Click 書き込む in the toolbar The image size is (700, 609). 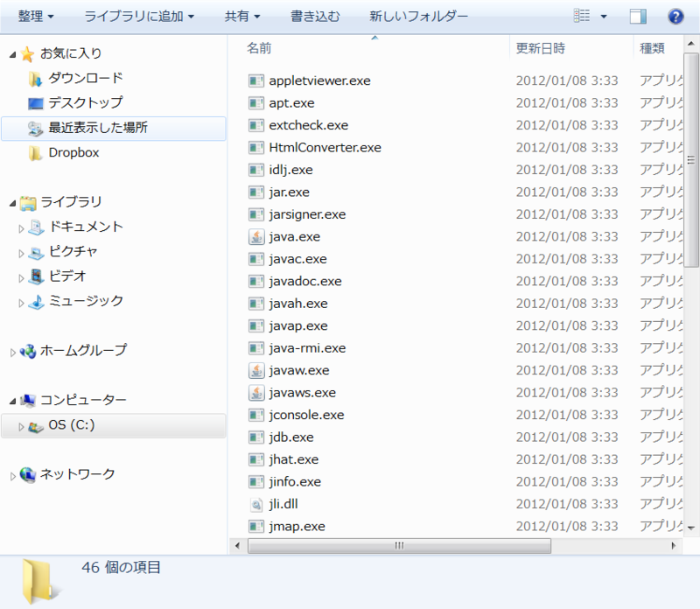[315, 17]
